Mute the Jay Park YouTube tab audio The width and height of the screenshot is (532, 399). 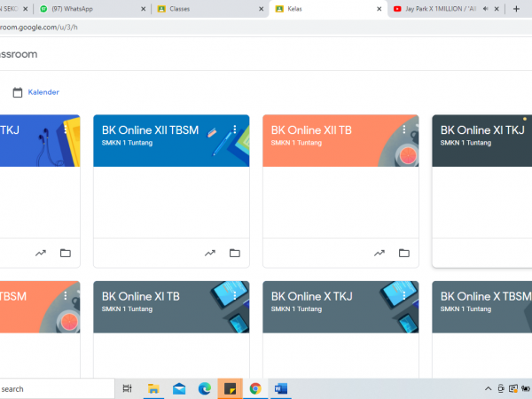pos(485,9)
